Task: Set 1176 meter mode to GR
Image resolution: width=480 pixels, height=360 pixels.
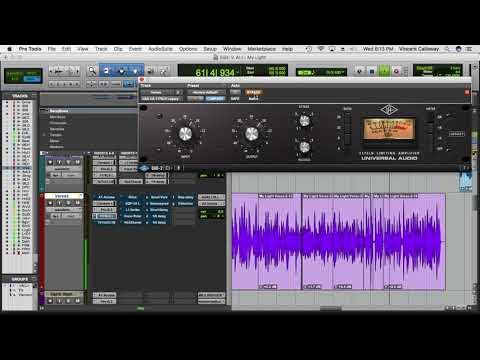Action: pyautogui.click(x=440, y=117)
